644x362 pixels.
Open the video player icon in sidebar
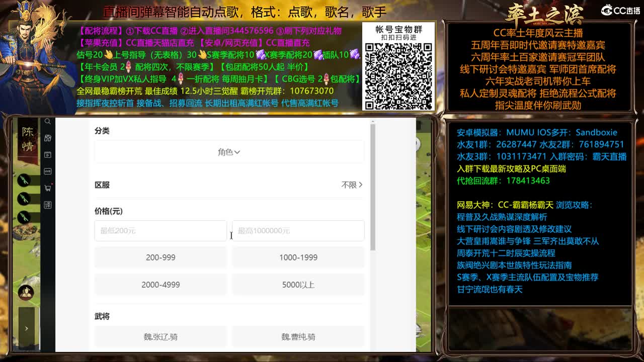pos(48,155)
